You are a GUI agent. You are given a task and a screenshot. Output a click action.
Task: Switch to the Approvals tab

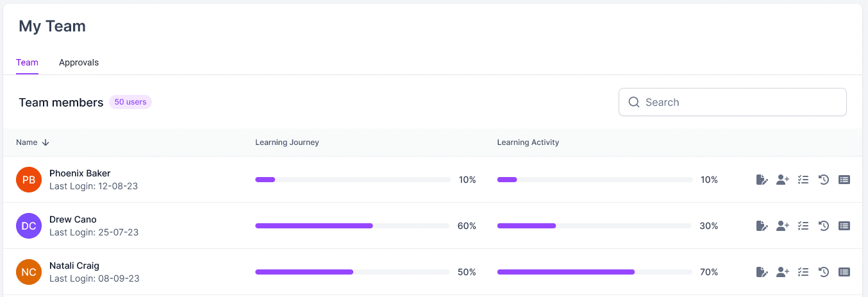click(x=79, y=62)
